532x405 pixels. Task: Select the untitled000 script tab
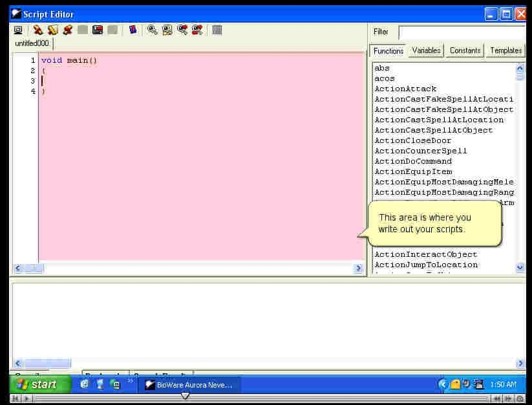tap(32, 43)
